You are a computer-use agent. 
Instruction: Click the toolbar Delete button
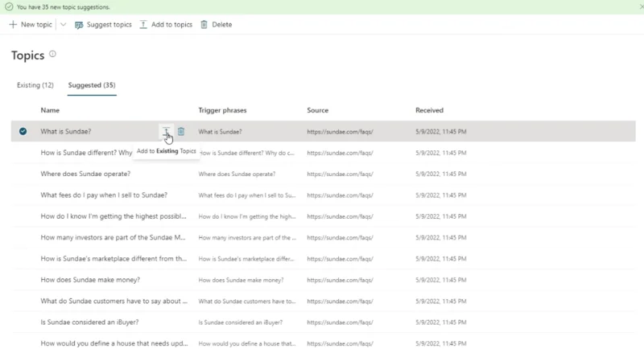(216, 25)
